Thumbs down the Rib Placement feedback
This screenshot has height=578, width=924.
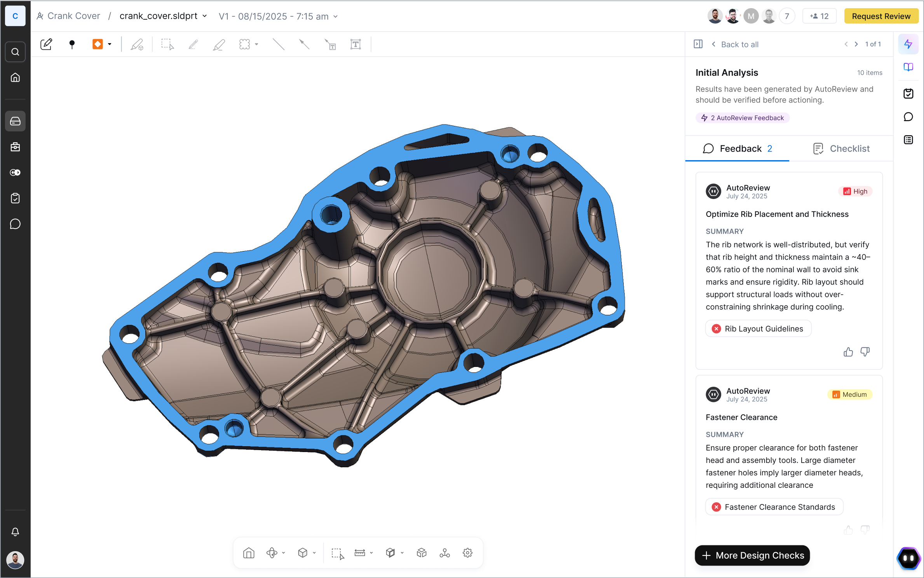click(x=865, y=352)
